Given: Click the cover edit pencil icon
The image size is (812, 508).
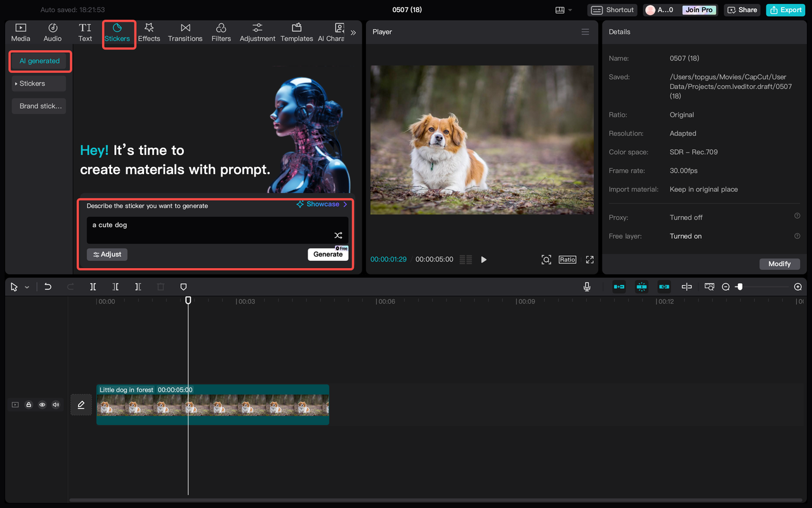Looking at the screenshot, I should click(x=81, y=404).
